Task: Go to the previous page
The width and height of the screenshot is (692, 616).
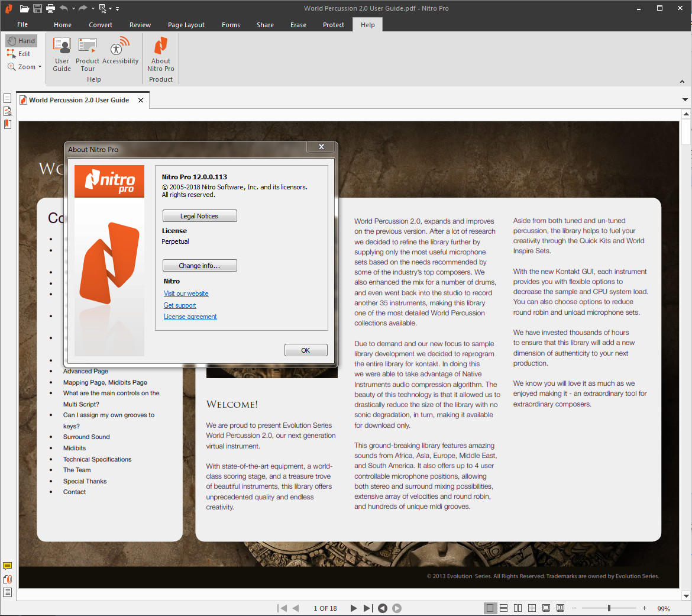Action: (296, 608)
